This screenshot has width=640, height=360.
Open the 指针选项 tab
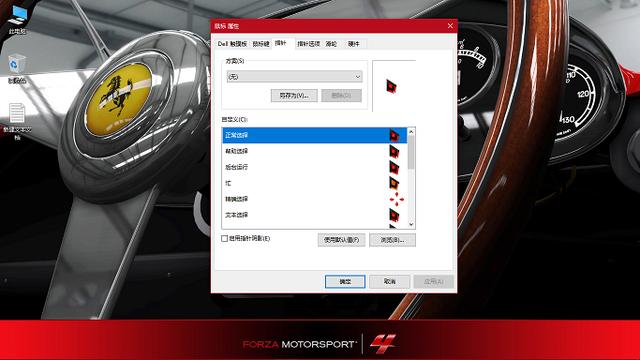[x=309, y=44]
